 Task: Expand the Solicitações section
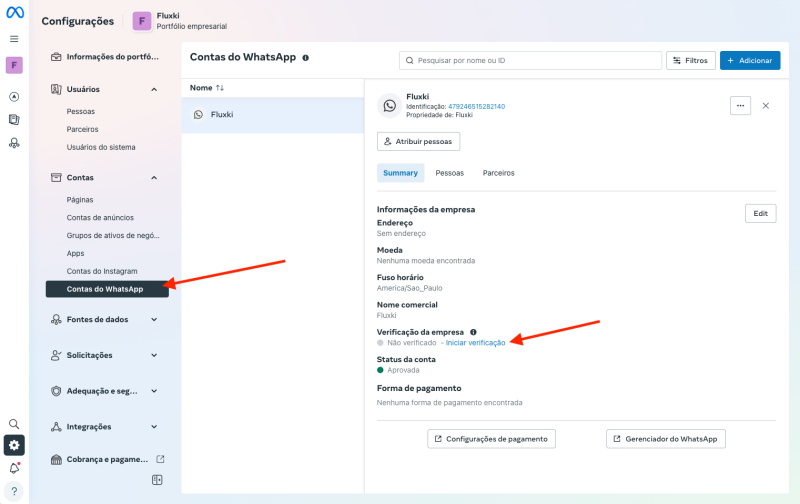tap(154, 355)
